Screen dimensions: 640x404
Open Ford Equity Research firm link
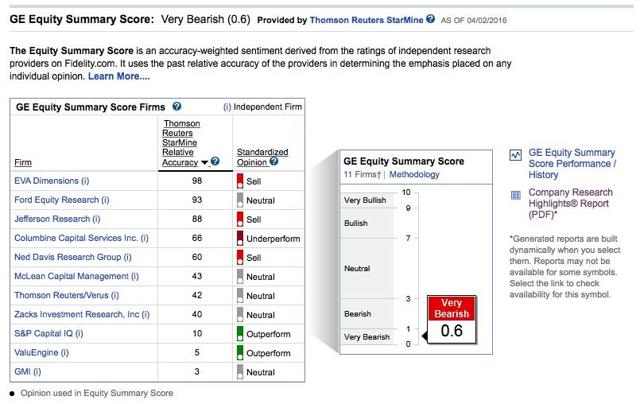[x=62, y=200]
